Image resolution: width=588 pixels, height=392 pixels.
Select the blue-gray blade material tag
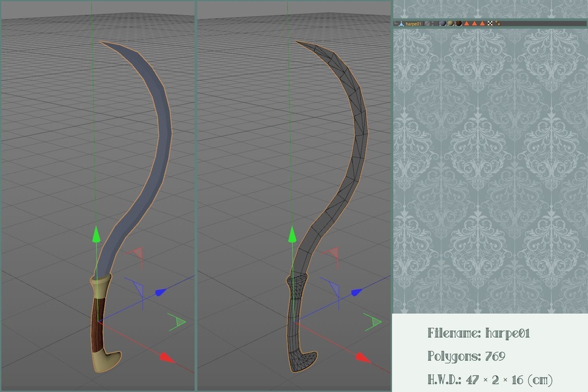443,23
